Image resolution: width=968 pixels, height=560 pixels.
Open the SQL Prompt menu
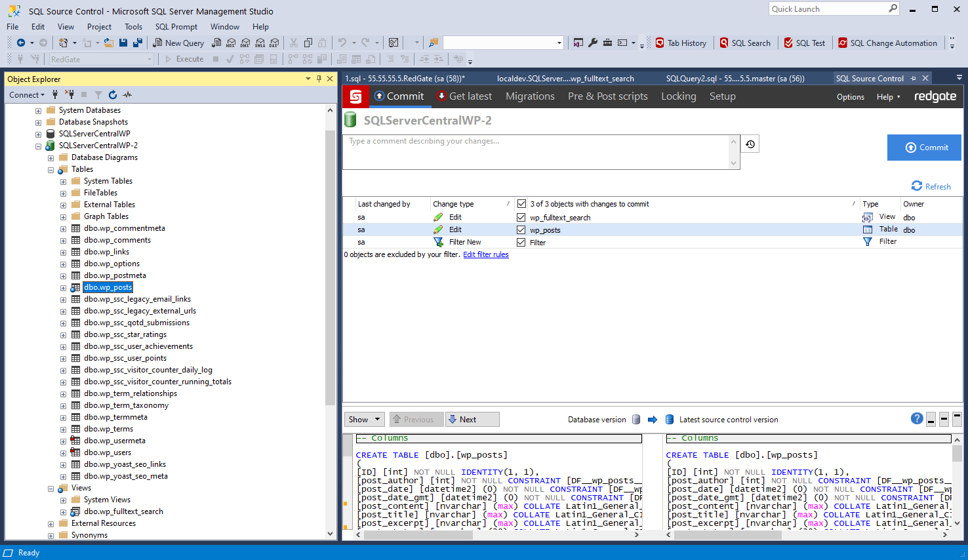click(176, 27)
